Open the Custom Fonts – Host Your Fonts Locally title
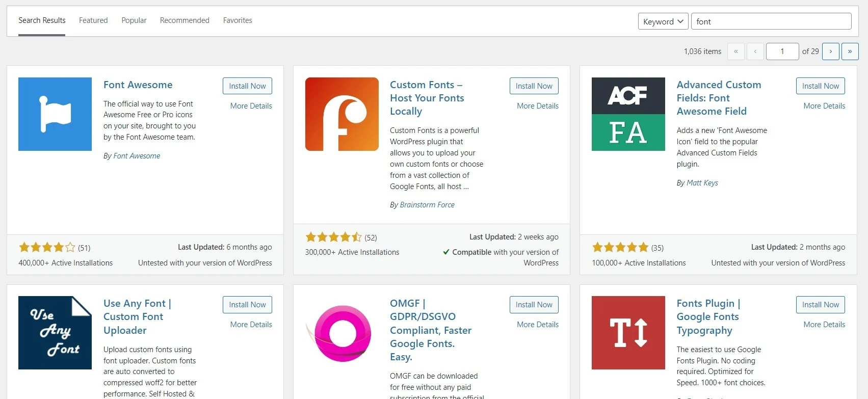This screenshot has width=868, height=399. click(x=427, y=98)
